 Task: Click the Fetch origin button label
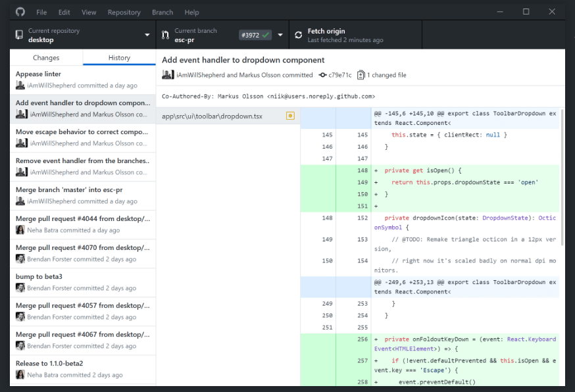click(326, 31)
